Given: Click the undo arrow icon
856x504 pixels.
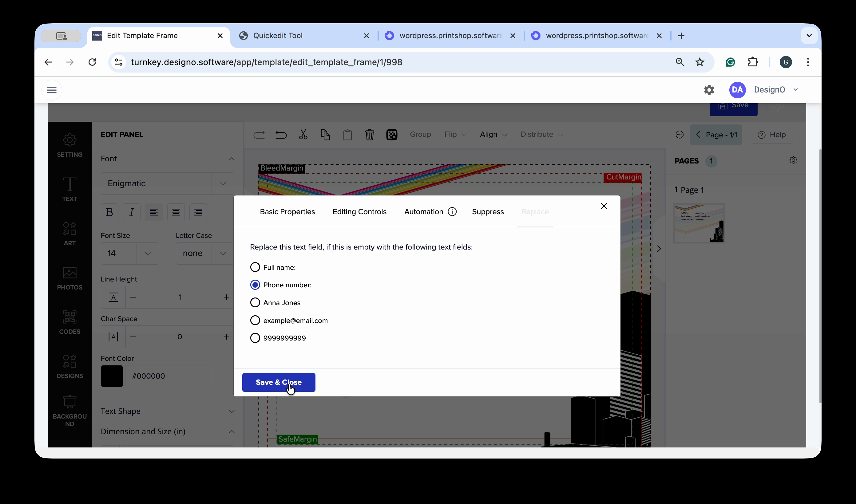Looking at the screenshot, I should [281, 135].
